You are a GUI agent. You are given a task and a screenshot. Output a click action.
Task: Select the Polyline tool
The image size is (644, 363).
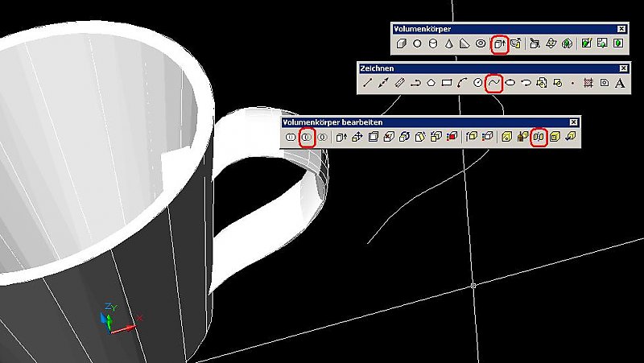(415, 83)
